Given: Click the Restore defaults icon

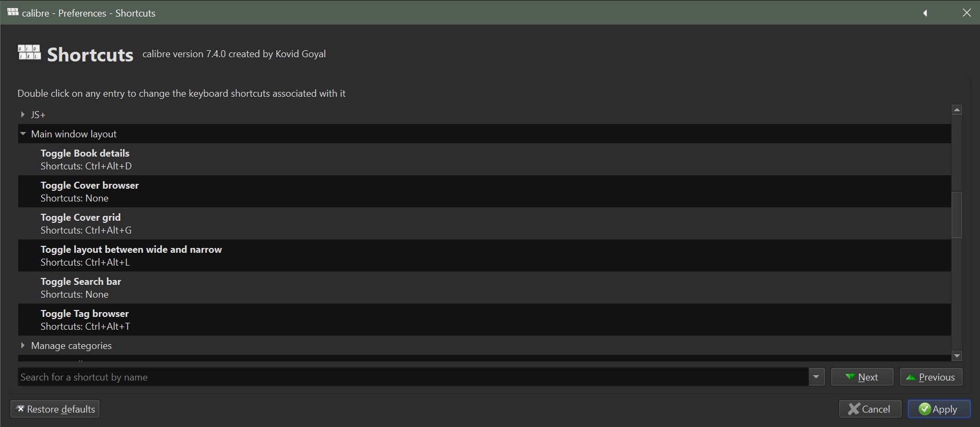Looking at the screenshot, I should click(20, 409).
